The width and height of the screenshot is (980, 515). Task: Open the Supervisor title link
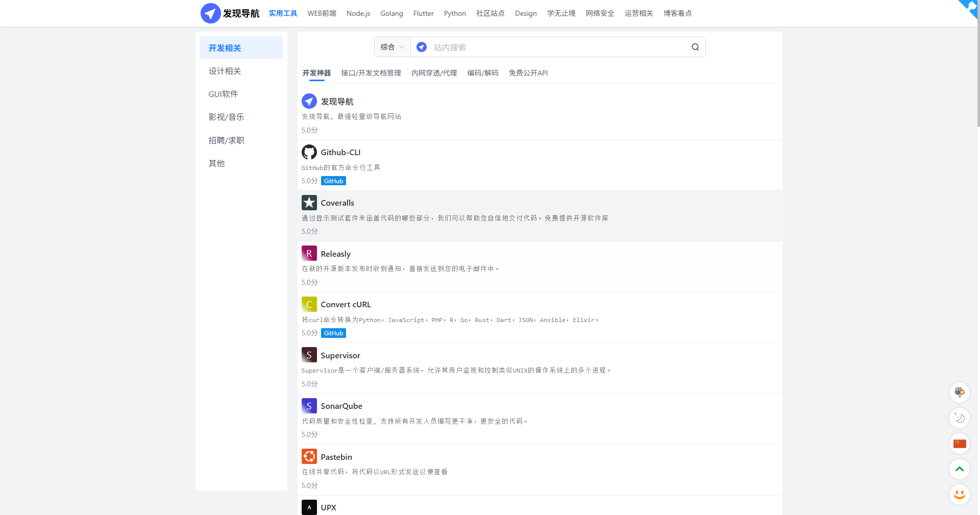click(x=340, y=355)
